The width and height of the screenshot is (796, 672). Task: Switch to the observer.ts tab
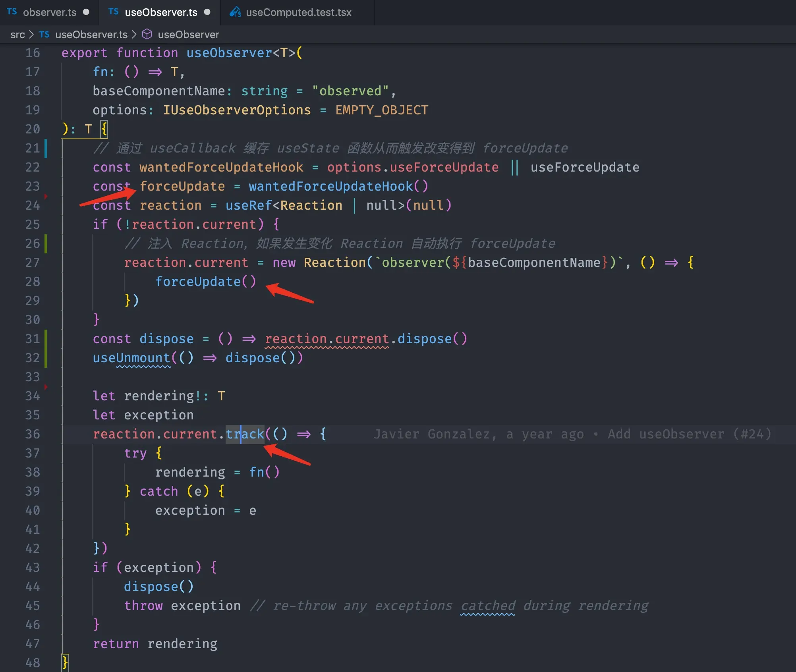click(x=50, y=12)
